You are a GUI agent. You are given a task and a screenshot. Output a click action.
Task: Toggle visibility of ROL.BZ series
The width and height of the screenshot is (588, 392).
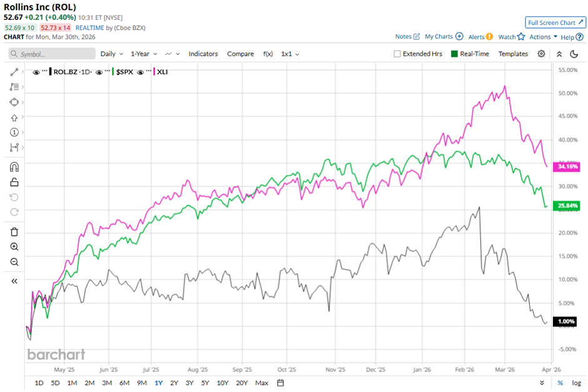[36, 73]
